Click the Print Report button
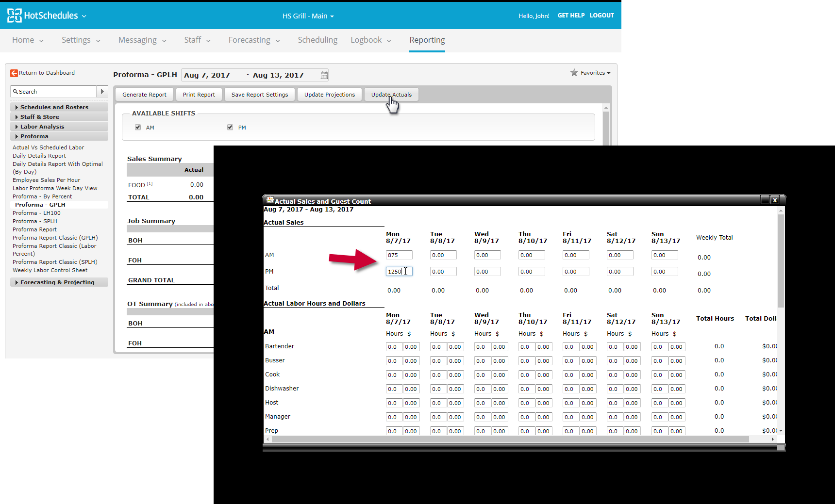 coord(199,95)
